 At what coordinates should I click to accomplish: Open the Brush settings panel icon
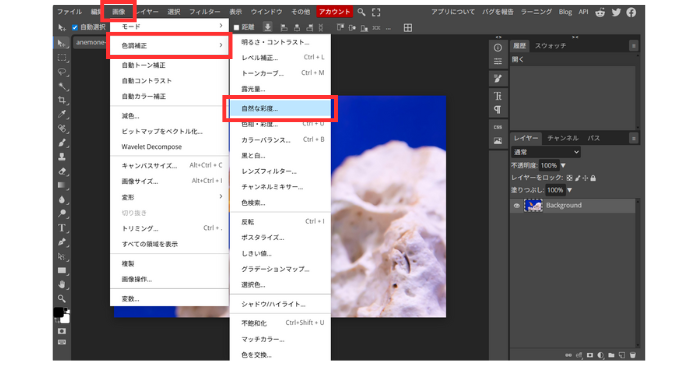point(498,79)
